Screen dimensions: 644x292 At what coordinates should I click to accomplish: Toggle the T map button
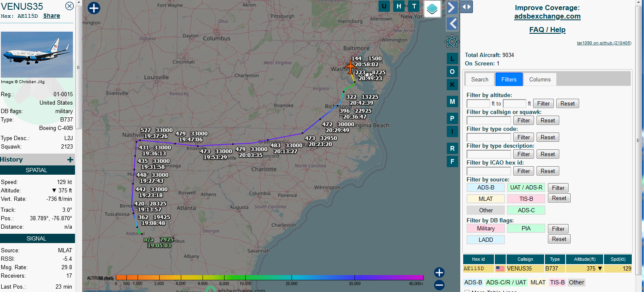[414, 6]
